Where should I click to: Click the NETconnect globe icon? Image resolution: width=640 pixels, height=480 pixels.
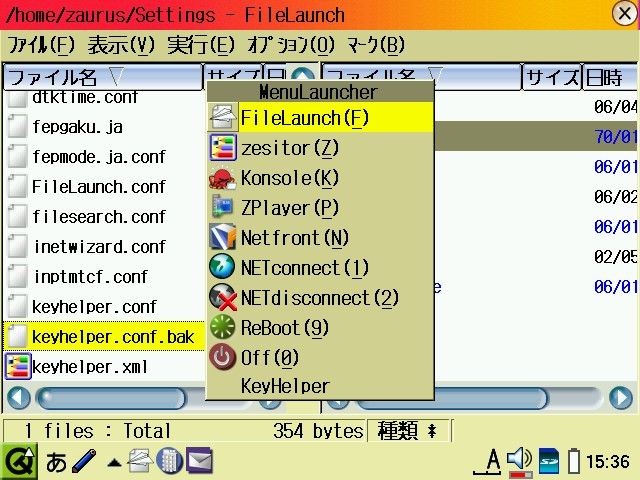[222, 267]
